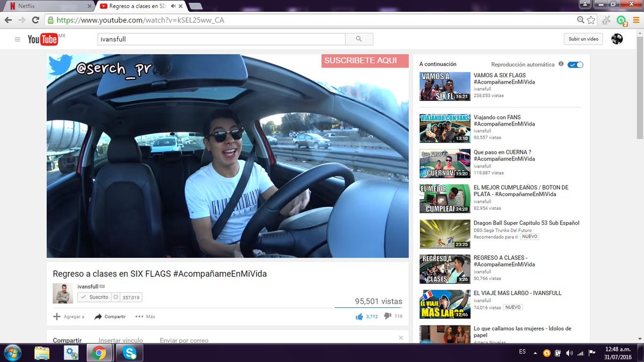The width and height of the screenshot is (644, 362).
Task: Dislike the video with thumbs down
Action: click(387, 316)
